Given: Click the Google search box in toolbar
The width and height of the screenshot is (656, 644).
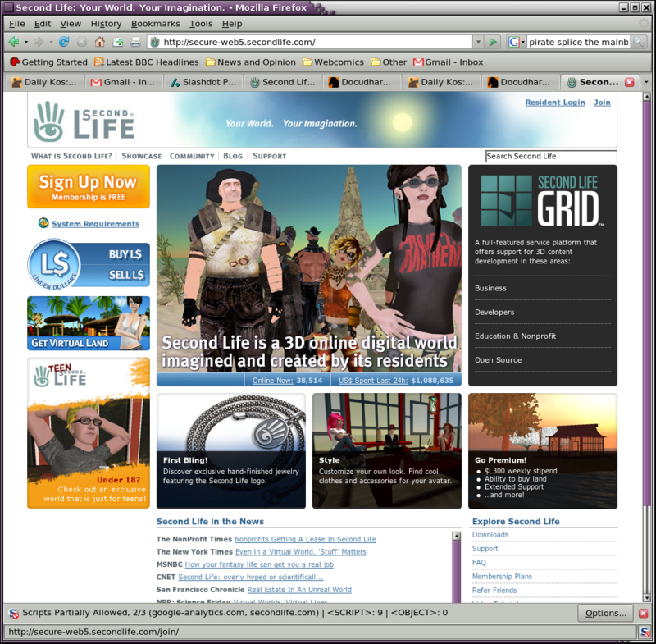Looking at the screenshot, I should (579, 42).
